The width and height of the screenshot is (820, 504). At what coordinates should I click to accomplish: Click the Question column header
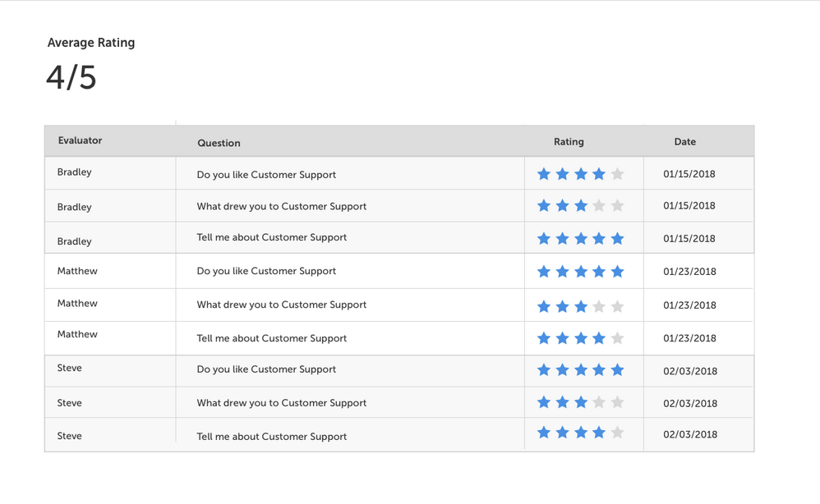click(219, 143)
